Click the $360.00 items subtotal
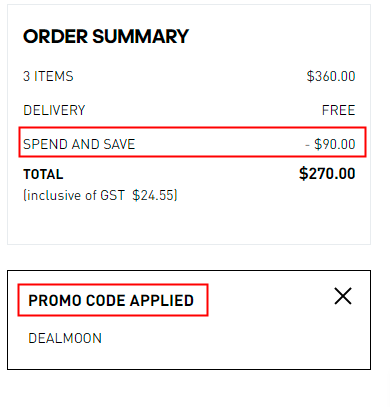The height and width of the screenshot is (407, 390). click(331, 76)
